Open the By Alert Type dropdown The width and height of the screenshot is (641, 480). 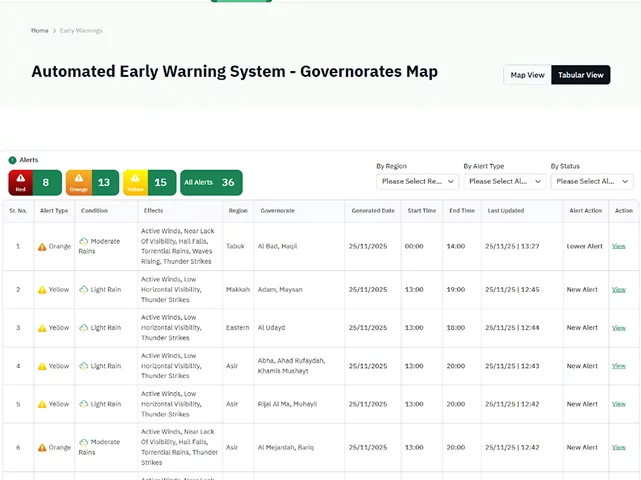504,181
